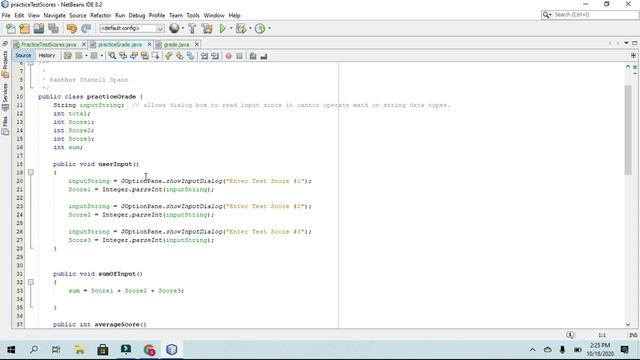Click the New File toolbar icon
Image resolution: width=640 pixels, height=360 pixels.
pyautogui.click(x=11, y=29)
